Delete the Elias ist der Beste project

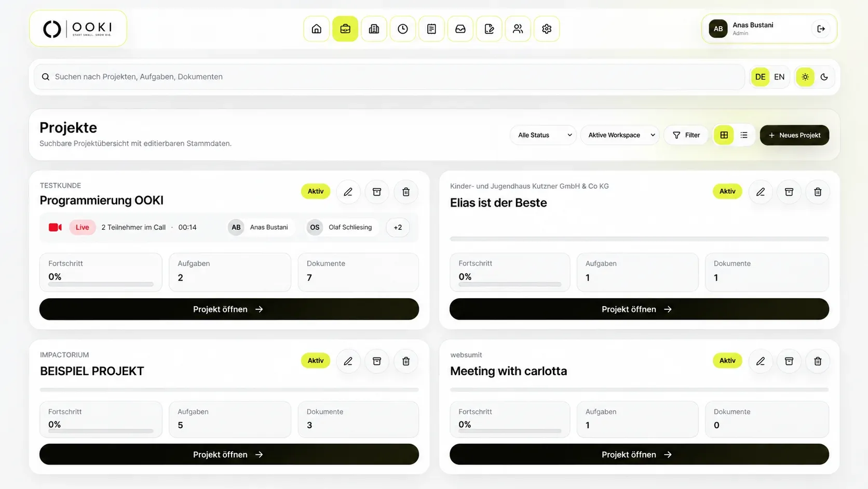pos(818,192)
